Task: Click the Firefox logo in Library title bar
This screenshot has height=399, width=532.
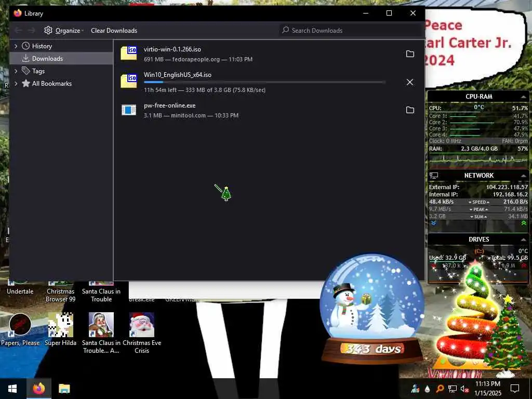Action: 18,13
